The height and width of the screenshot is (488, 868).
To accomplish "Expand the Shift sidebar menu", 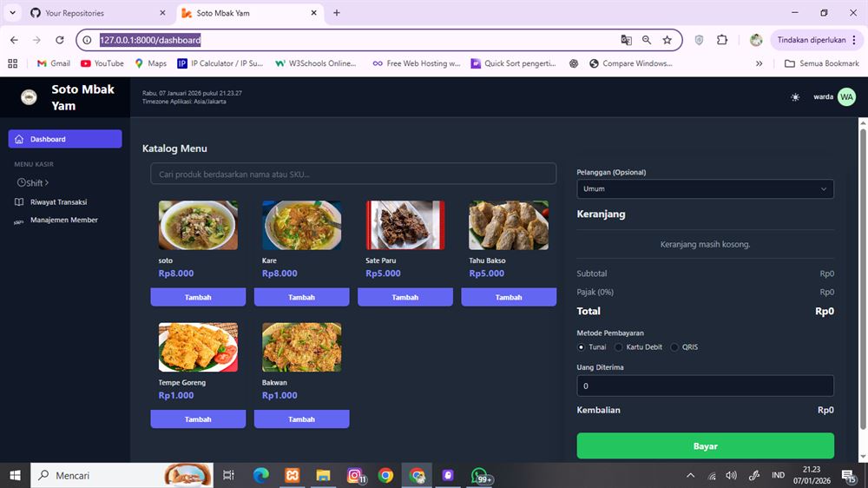I will [x=33, y=183].
